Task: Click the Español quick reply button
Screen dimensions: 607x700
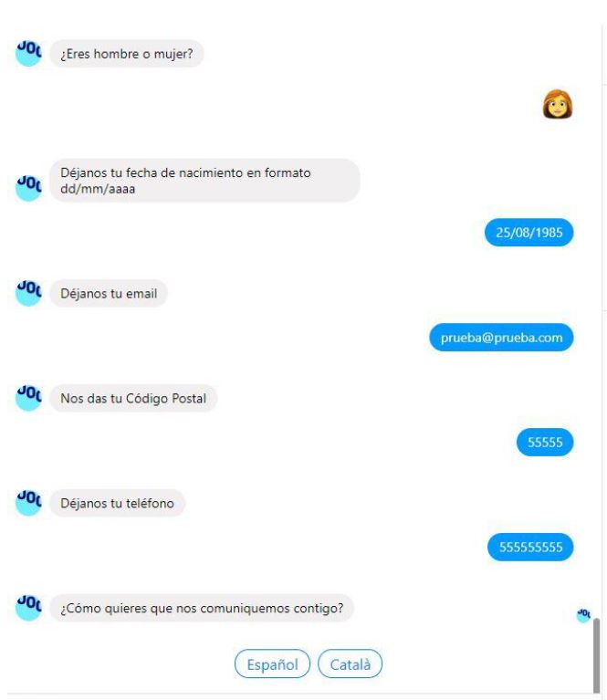Action: (x=272, y=663)
